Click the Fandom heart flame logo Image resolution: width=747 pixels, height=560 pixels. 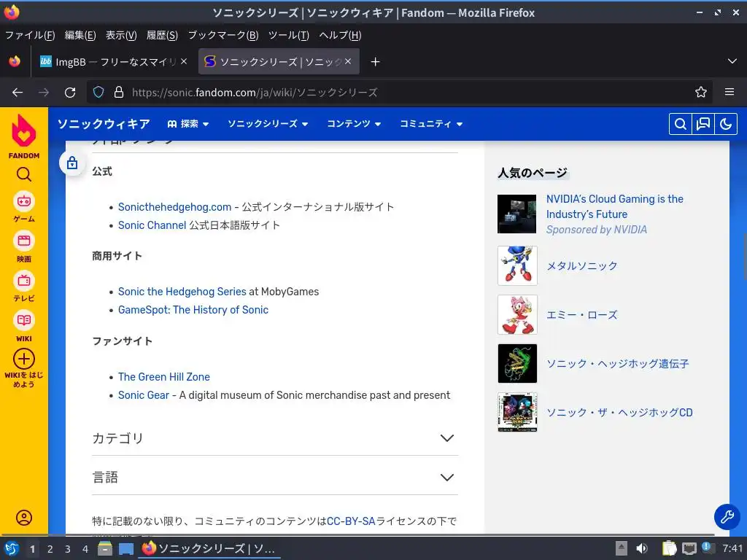pos(24,131)
